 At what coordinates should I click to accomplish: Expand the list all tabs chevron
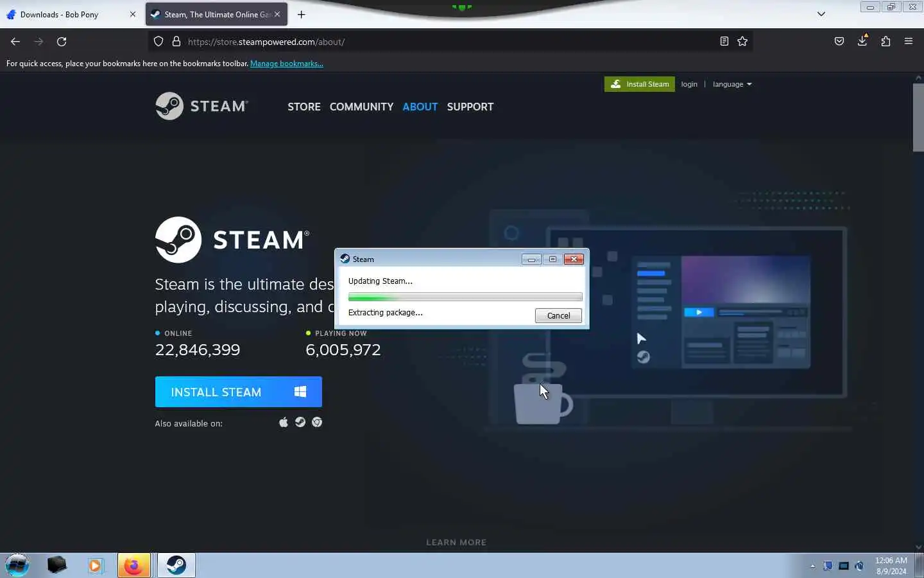tap(821, 14)
